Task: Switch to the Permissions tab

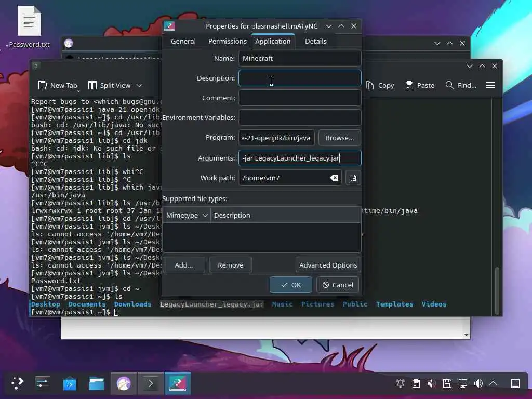Action: pyautogui.click(x=228, y=42)
